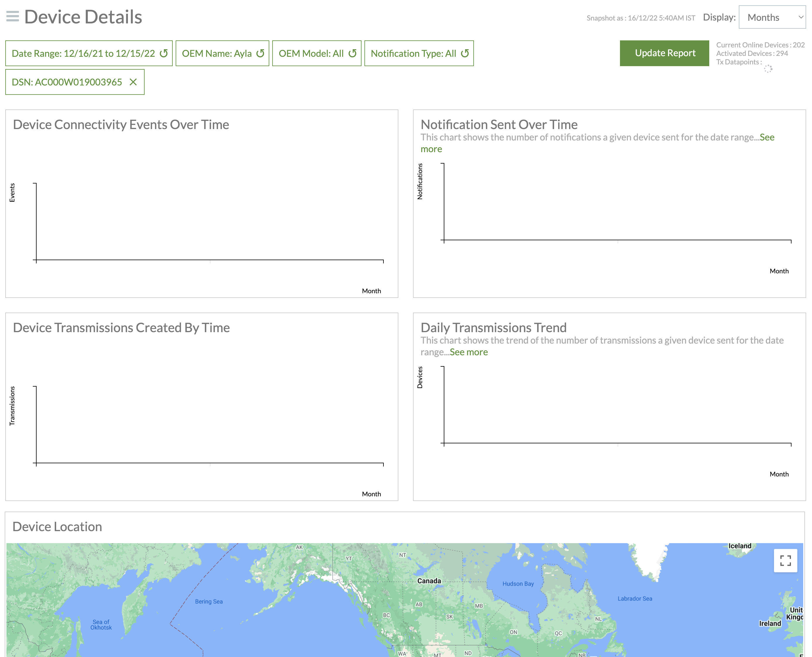
Task: Reset the Date Range filter icon
Action: 164,53
